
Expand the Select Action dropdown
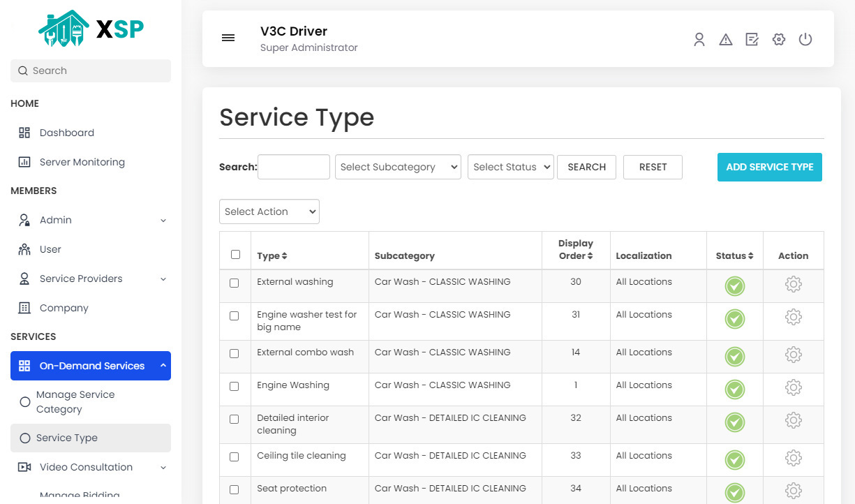269,212
